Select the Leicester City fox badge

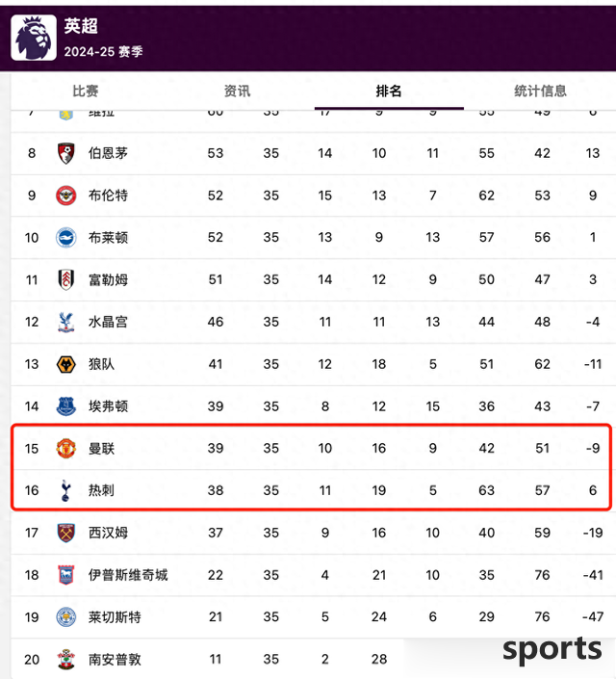66,617
